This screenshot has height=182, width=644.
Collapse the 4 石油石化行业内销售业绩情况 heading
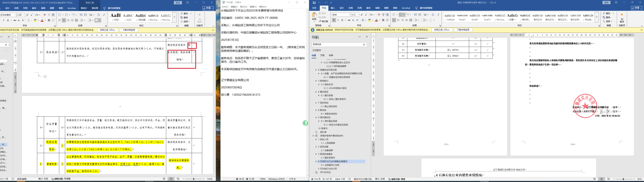pos(316,162)
